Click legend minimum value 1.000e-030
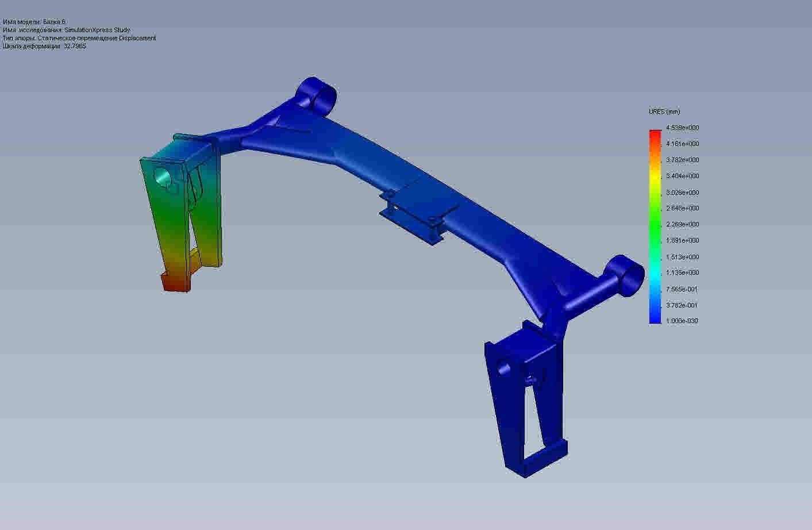Image resolution: width=812 pixels, height=530 pixels. coord(682,321)
